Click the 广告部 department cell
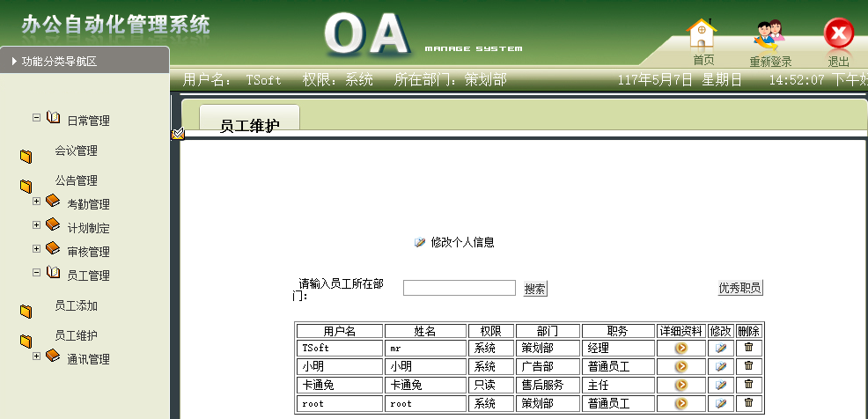868x419 pixels. click(x=548, y=366)
